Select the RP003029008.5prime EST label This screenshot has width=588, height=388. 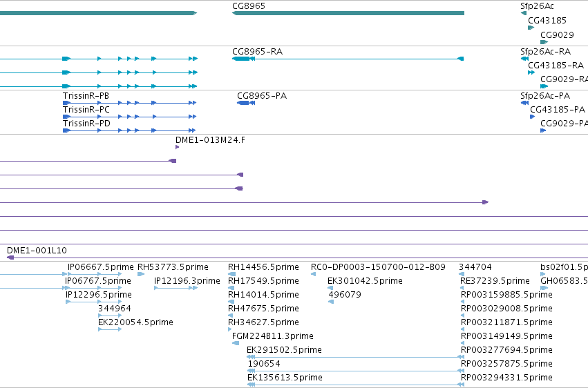[506, 309]
